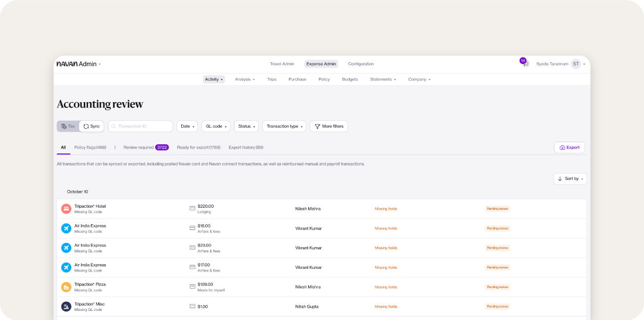The image size is (644, 320).
Task: Click the plane icon for the $23.00 Air India Express row
Action: [66, 248]
